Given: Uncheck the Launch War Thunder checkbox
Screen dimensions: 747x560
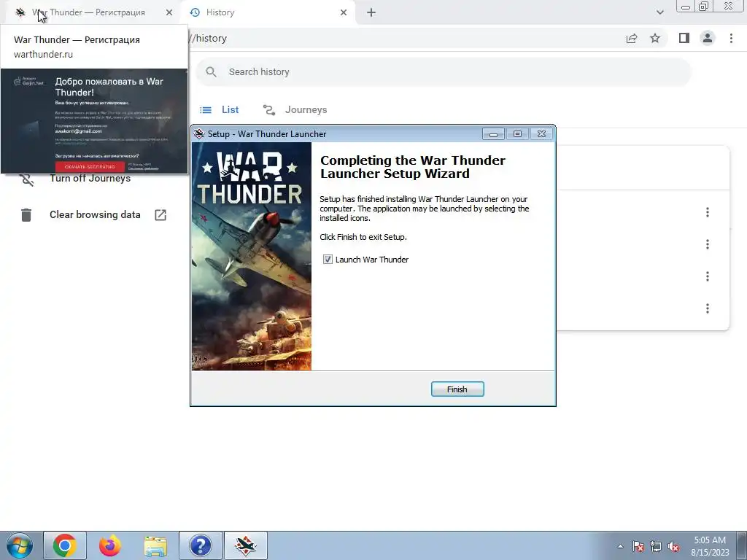Looking at the screenshot, I should coord(328,259).
